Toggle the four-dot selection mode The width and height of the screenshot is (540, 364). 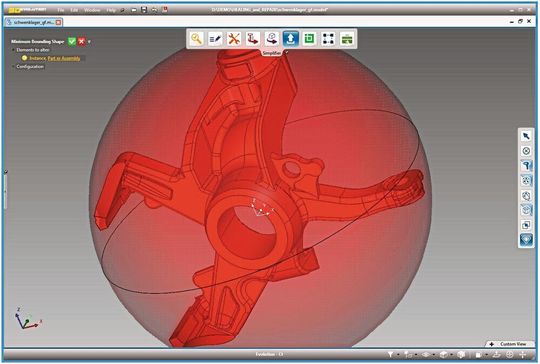click(x=526, y=180)
